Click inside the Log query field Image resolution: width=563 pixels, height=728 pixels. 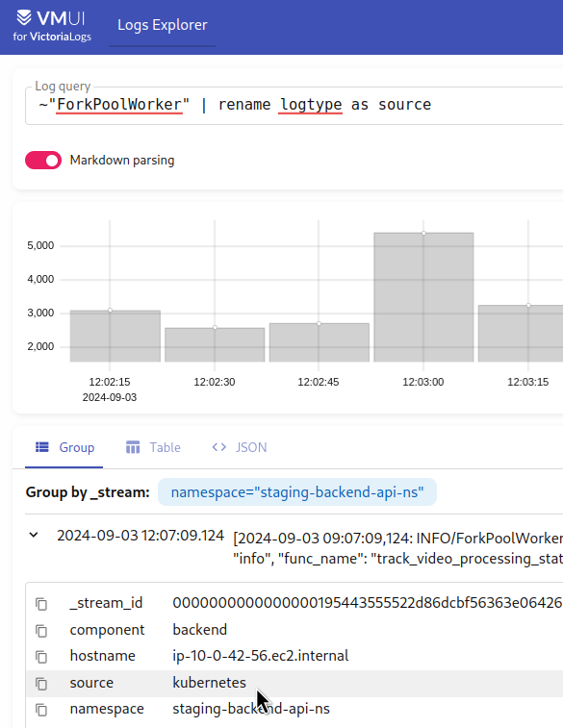(x=294, y=105)
